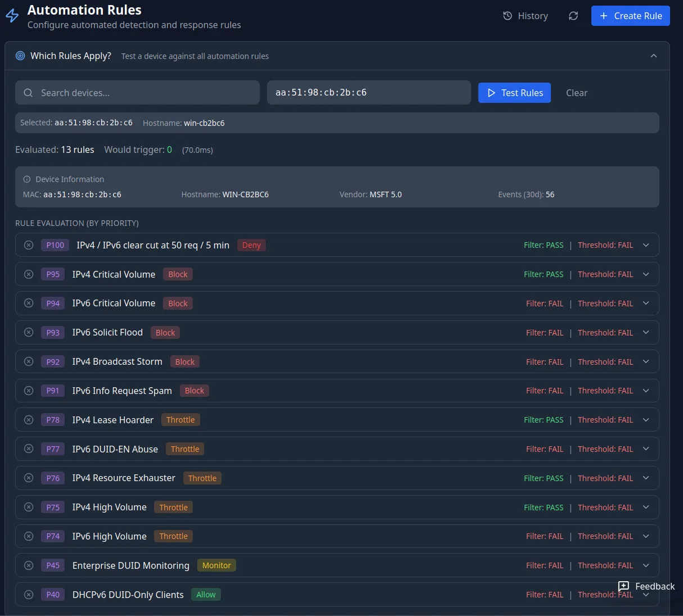Click the X status icon on IPv4 Resource Exhauster
Screen dimensions: 683x616
pyautogui.click(x=29, y=478)
